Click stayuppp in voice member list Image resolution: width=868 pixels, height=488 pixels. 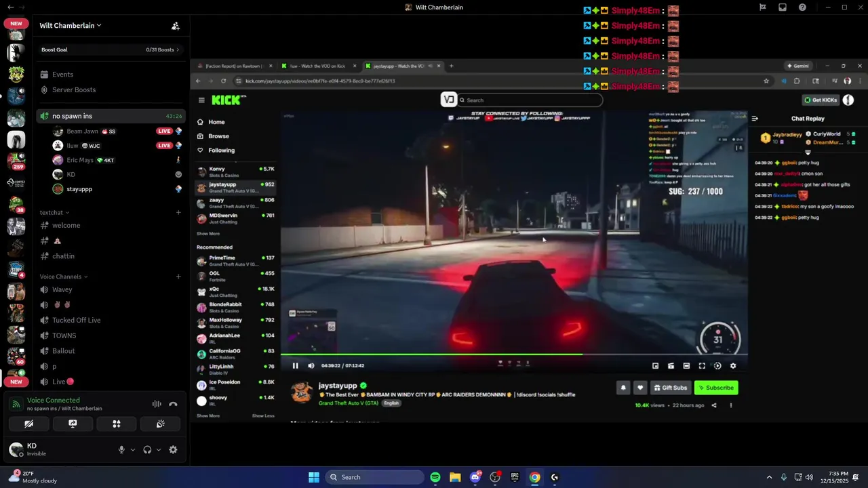[79, 189]
